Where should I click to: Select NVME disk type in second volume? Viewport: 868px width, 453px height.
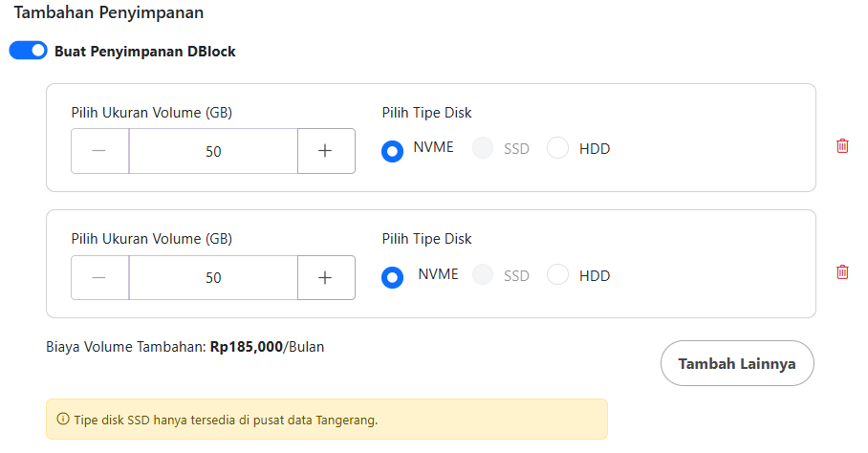pyautogui.click(x=392, y=277)
